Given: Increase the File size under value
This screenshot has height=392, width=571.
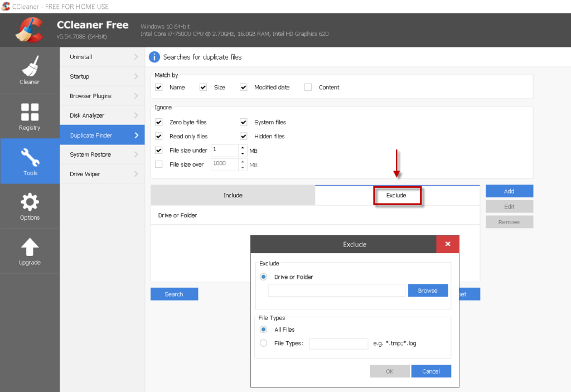Looking at the screenshot, I should pos(243,148).
